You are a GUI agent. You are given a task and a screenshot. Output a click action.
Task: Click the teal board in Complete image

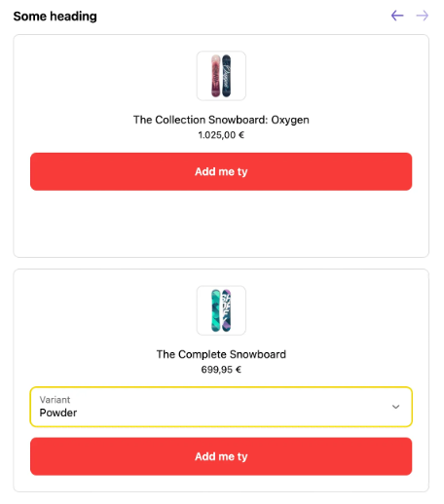click(x=216, y=310)
